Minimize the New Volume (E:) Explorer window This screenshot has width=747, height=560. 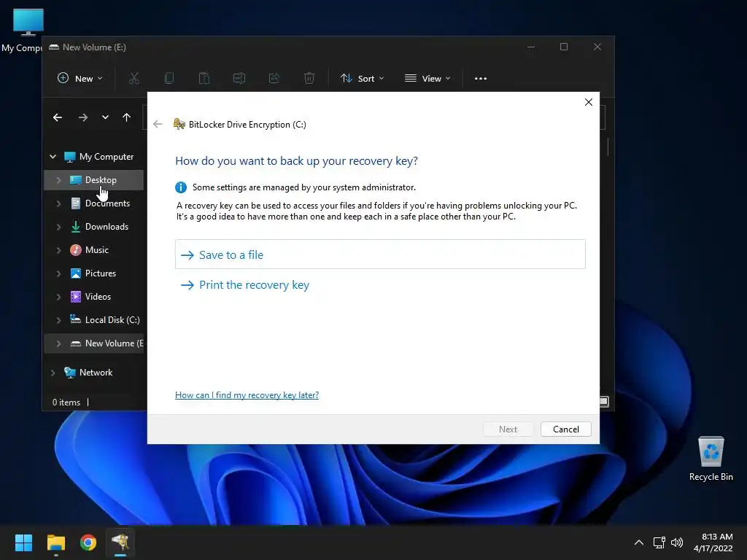click(x=531, y=47)
